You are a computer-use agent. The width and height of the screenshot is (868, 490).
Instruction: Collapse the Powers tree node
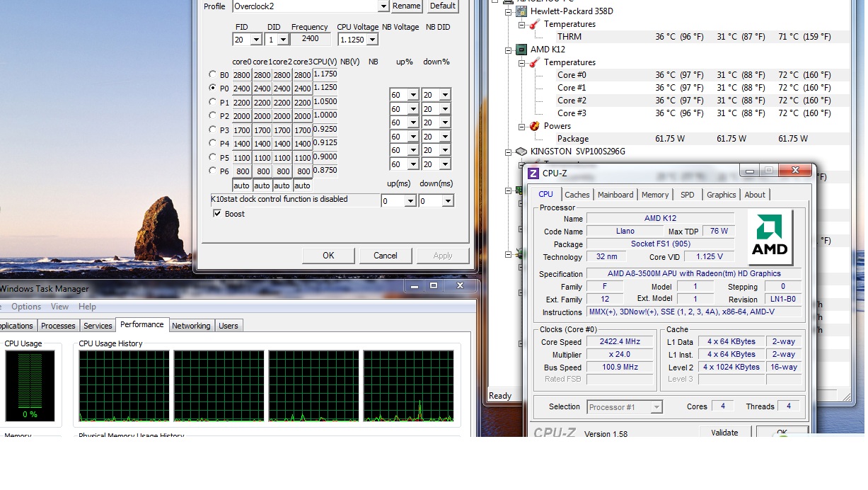(522, 126)
